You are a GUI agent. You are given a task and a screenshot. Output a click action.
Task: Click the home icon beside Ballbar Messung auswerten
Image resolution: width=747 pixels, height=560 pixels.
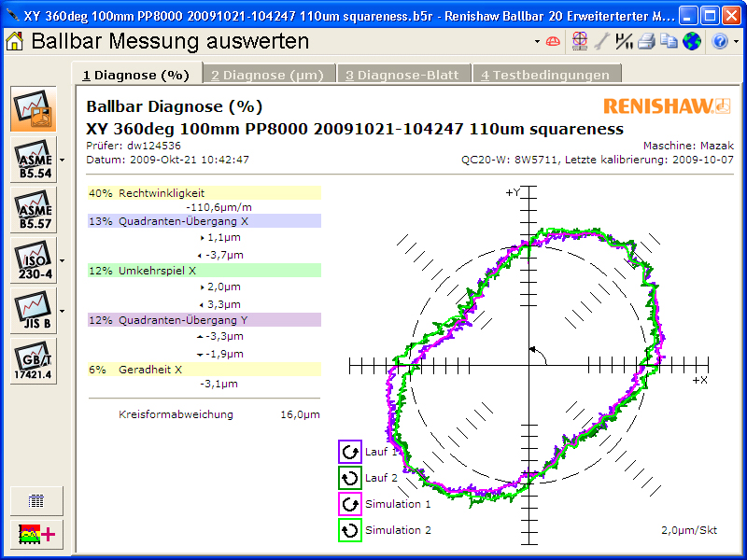click(16, 41)
